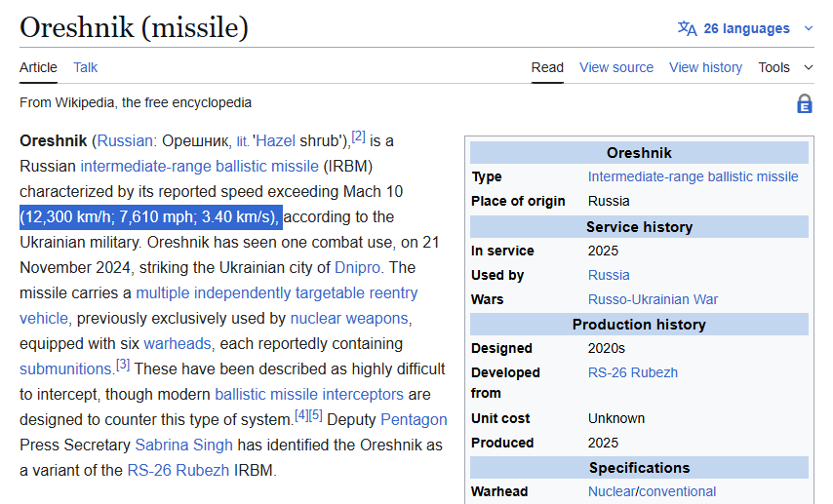This screenshot has height=504, width=833.
Task: Open the warheads link
Action: [x=178, y=343]
